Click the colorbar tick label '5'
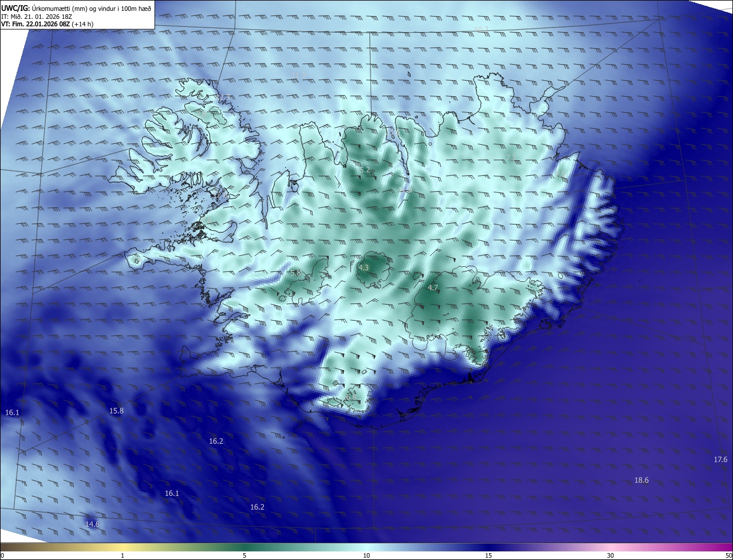 245,555
